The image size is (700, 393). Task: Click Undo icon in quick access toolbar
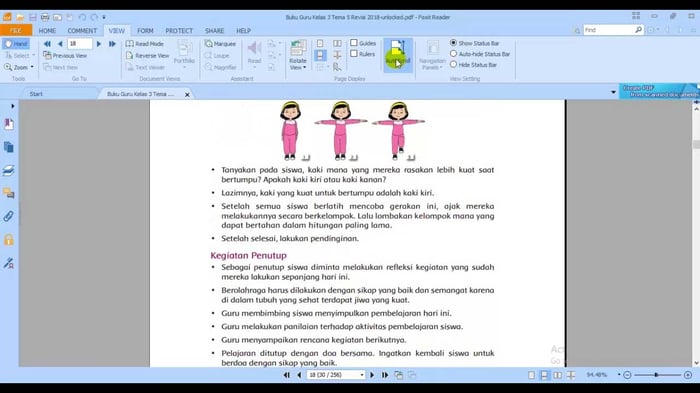coord(82,17)
